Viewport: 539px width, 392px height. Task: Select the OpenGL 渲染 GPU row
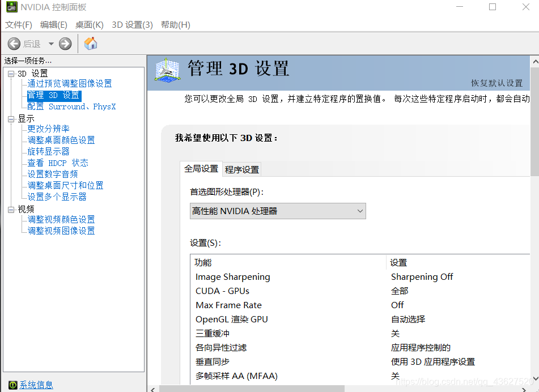(360, 319)
